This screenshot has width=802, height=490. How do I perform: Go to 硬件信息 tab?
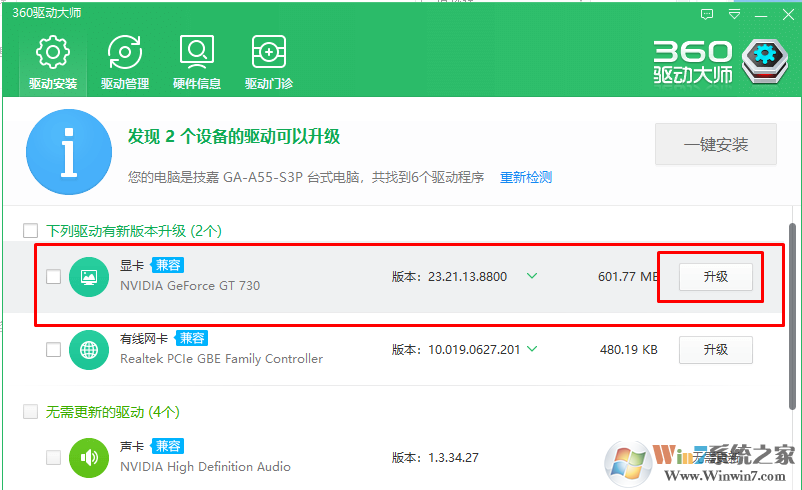(x=197, y=62)
